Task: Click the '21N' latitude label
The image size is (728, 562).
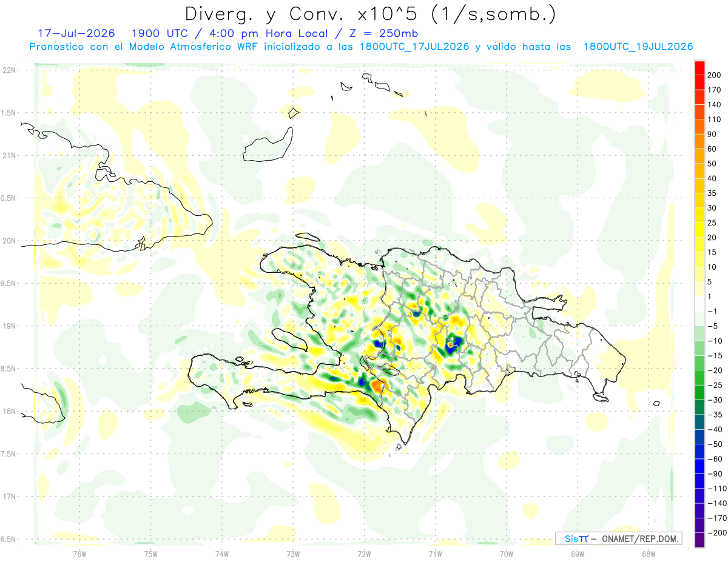Action: click(9, 156)
